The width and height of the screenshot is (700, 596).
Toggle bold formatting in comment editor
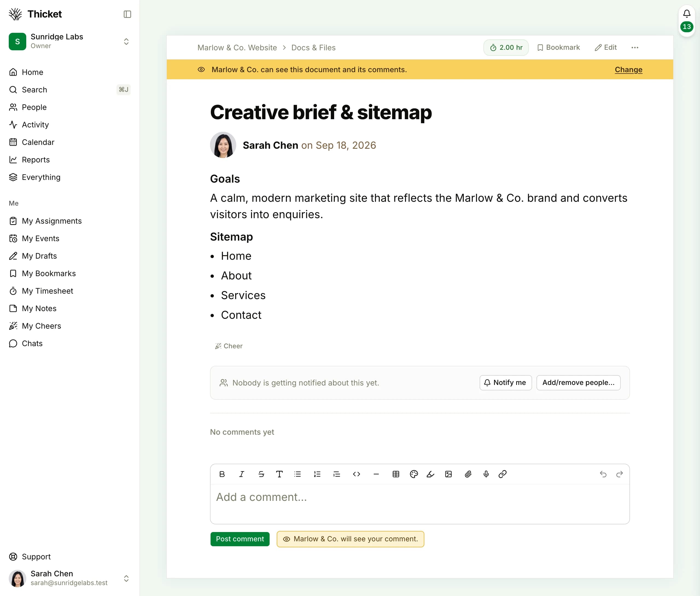[222, 474]
